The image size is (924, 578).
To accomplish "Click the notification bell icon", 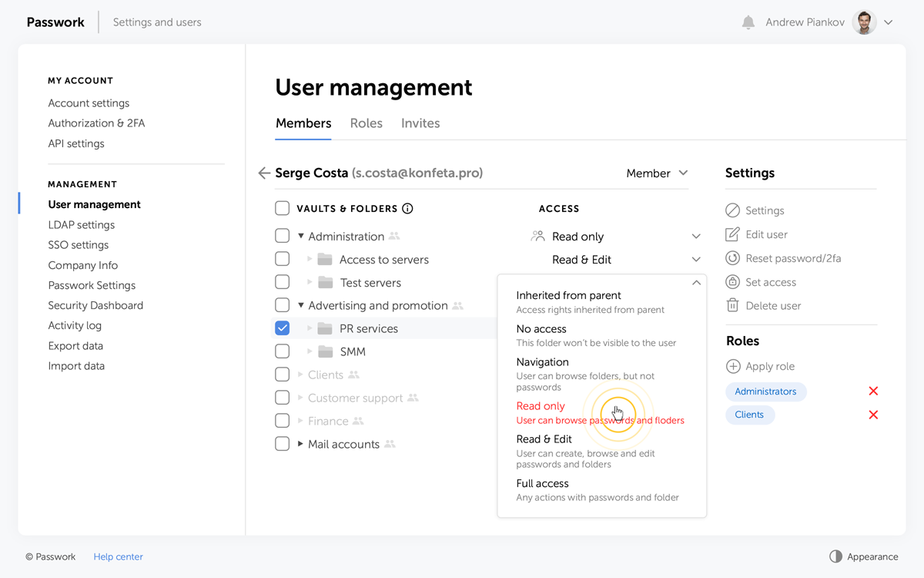I will [x=748, y=23].
